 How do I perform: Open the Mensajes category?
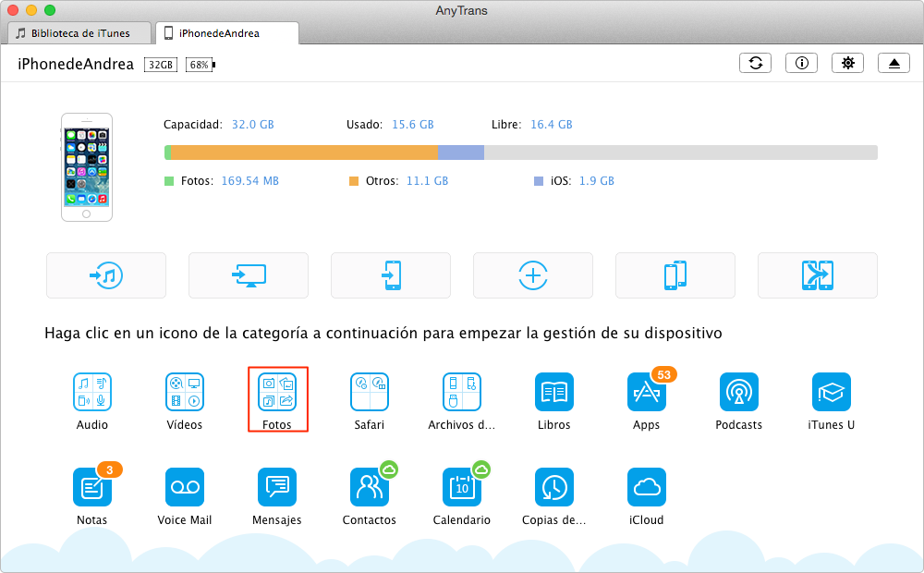click(x=277, y=487)
